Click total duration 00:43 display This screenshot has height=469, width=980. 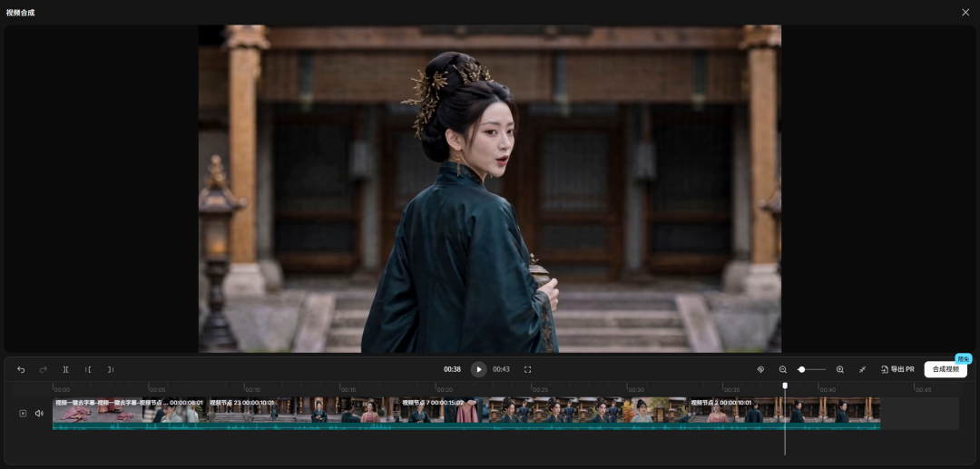coord(501,370)
